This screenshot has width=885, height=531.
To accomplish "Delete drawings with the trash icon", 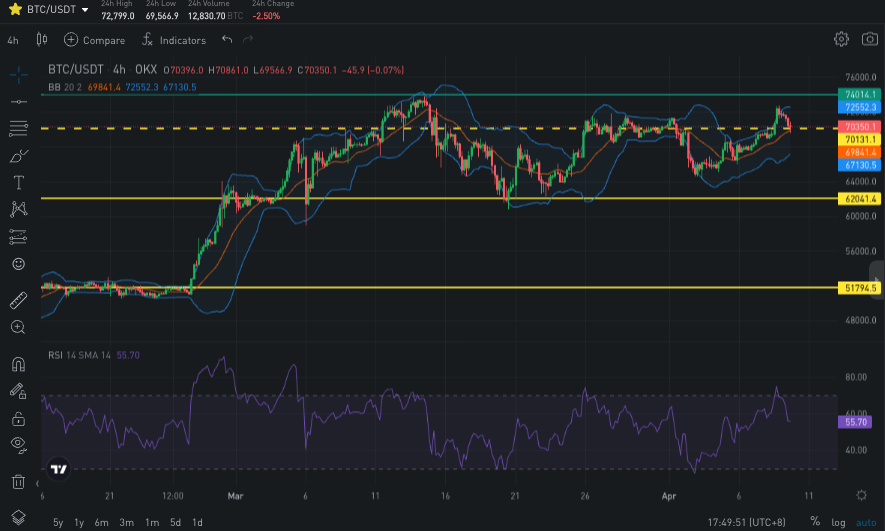I will pos(18,481).
